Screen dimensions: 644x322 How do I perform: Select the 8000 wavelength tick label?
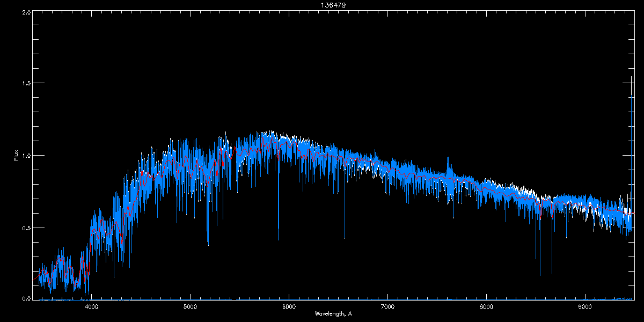click(486, 307)
